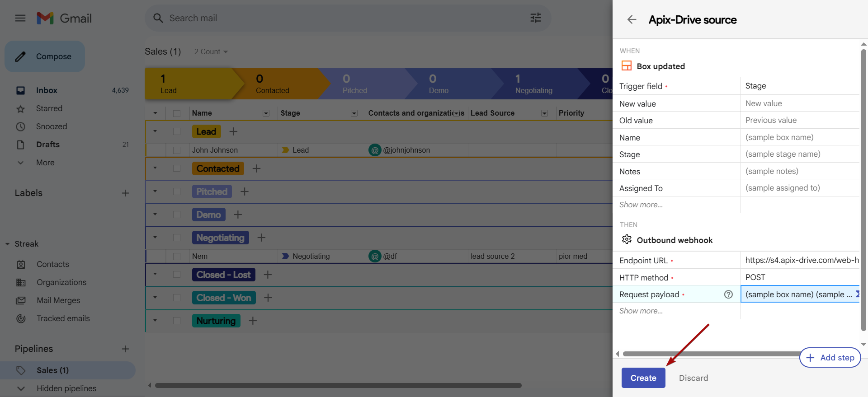Open the Drafts folder

48,145
